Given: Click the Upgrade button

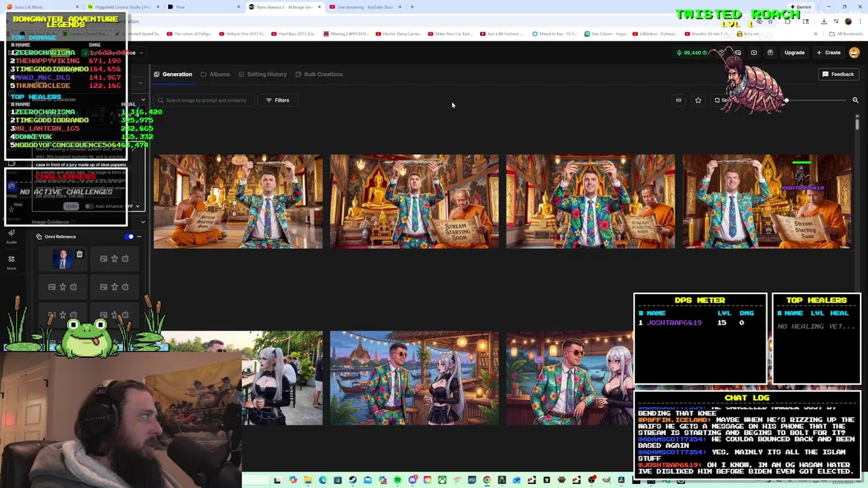Looking at the screenshot, I should click(x=794, y=52).
